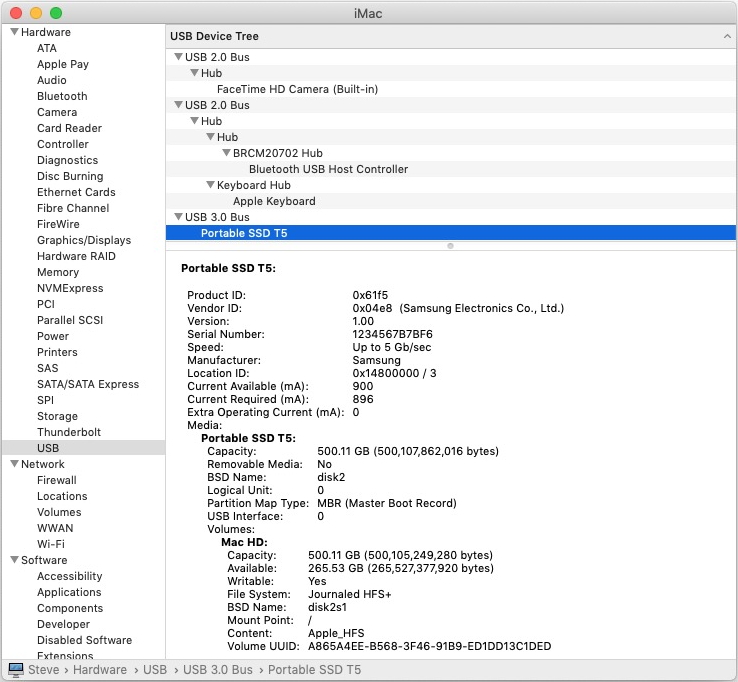Collapse the BRCM20702 Hub node
This screenshot has width=738, height=682.
226,153
